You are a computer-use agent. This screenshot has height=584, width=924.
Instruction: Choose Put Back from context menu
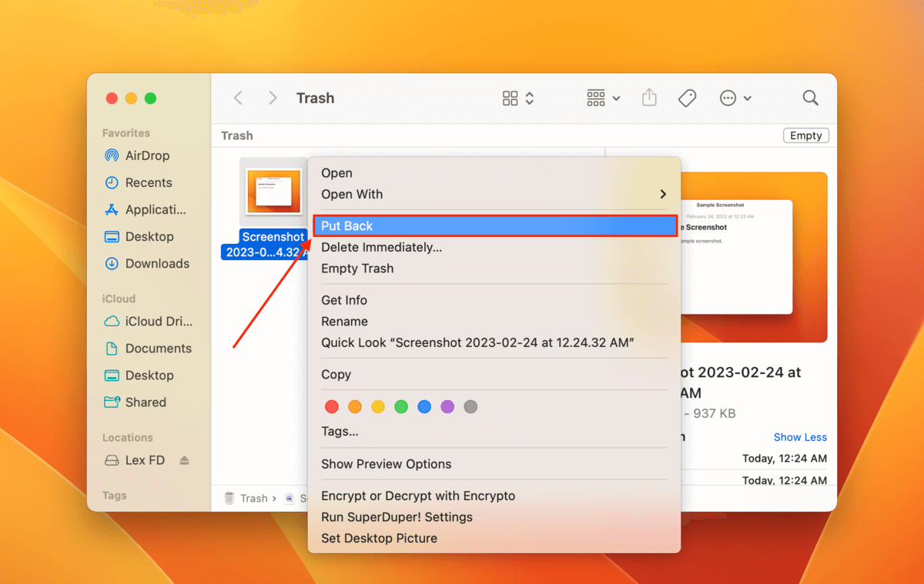click(x=494, y=226)
